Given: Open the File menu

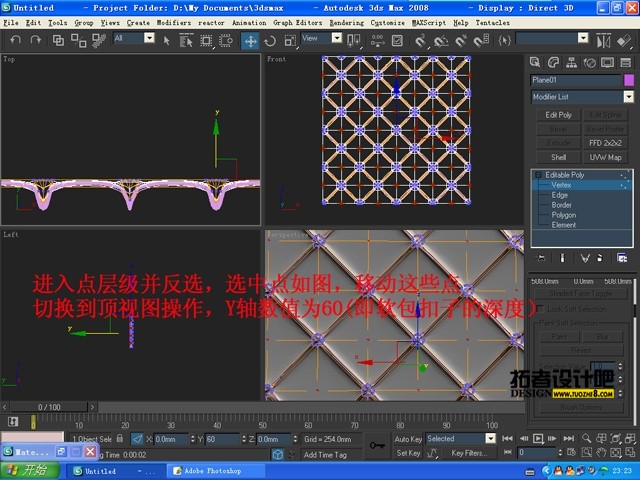Looking at the screenshot, I should (11, 23).
